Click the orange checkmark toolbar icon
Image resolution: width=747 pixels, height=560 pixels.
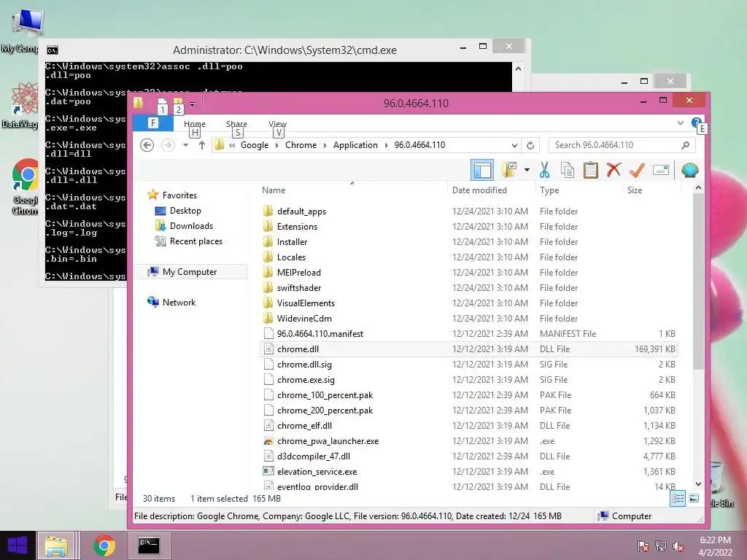[637, 170]
